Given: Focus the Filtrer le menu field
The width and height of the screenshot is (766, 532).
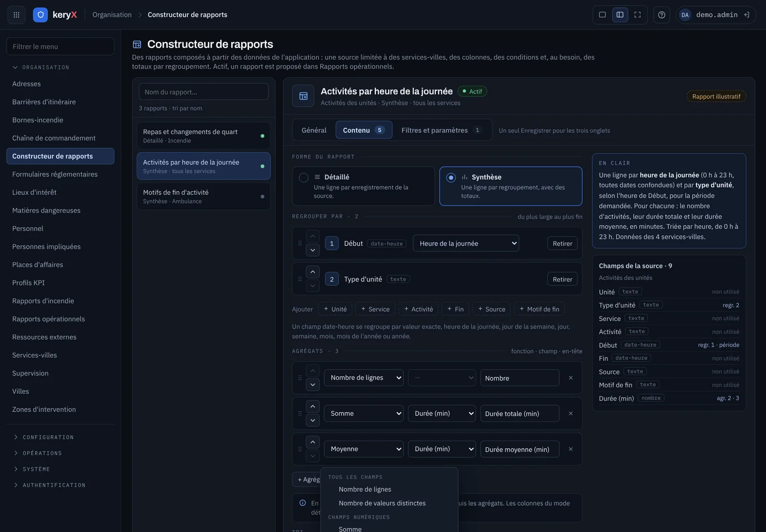Looking at the screenshot, I should coord(60,46).
